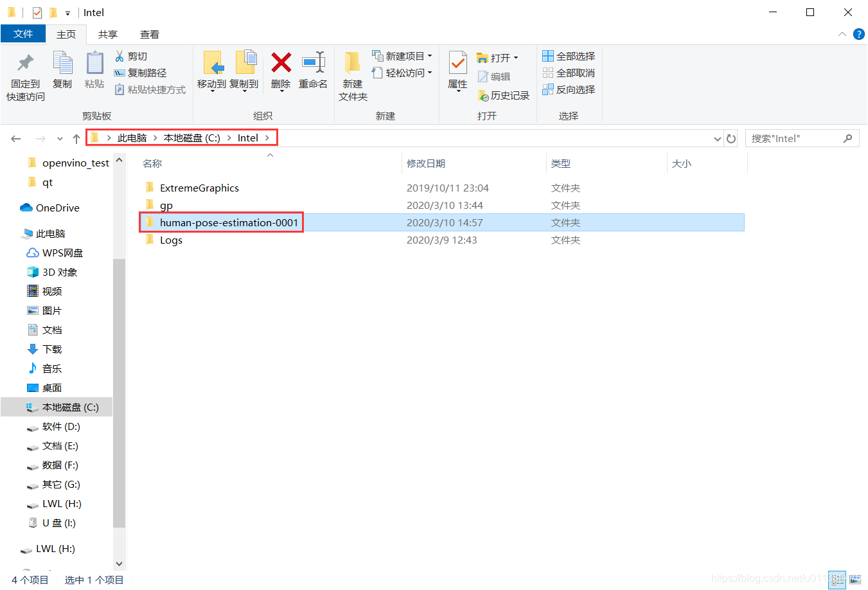Viewport: 868px width, 590px height.
Task: Create a New folder (新建文件夹)
Action: pyautogui.click(x=353, y=76)
